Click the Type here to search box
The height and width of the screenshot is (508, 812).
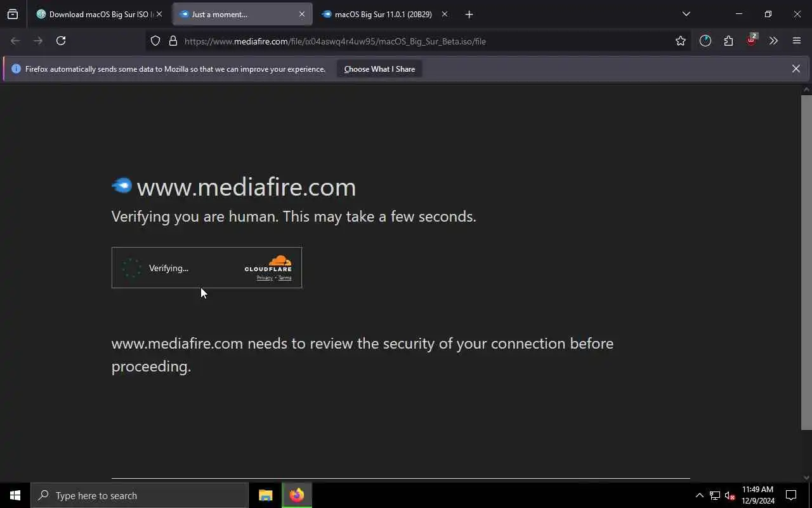click(x=140, y=495)
